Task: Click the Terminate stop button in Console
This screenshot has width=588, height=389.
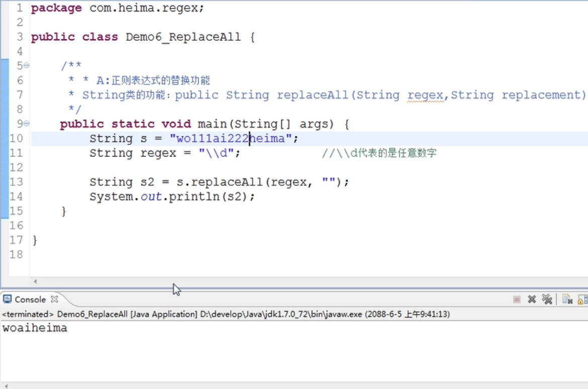Action: pyautogui.click(x=517, y=299)
